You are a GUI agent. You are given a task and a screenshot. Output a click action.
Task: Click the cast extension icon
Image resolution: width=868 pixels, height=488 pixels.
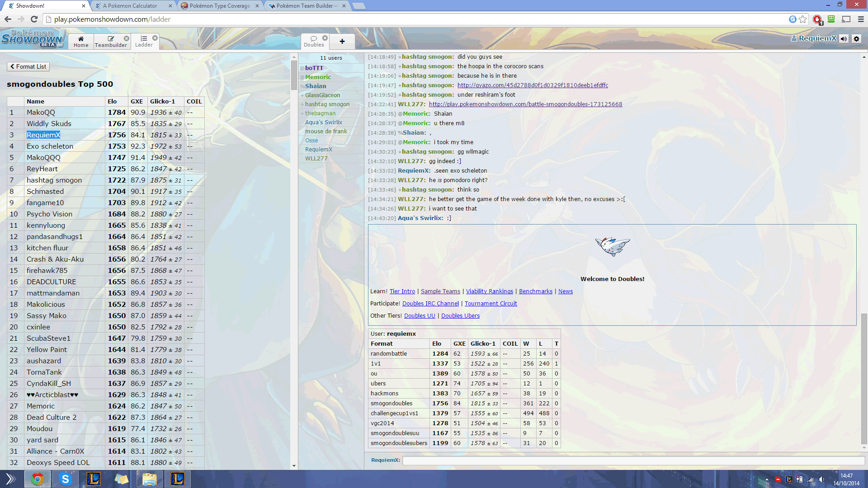(x=846, y=19)
